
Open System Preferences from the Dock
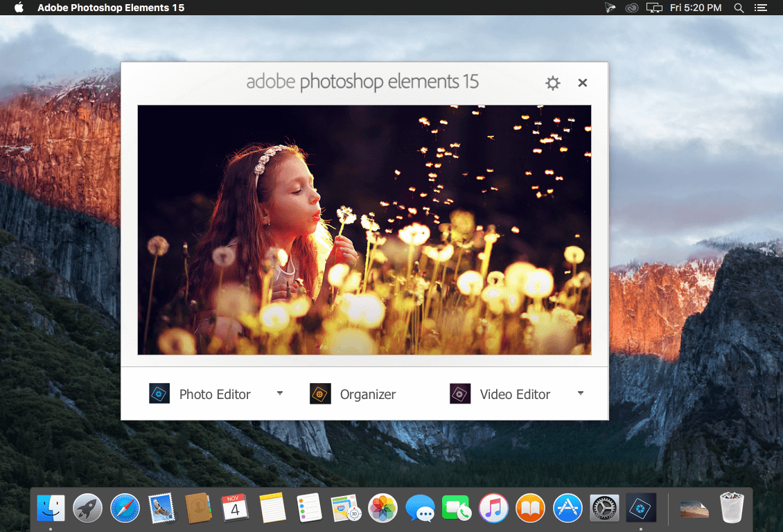(x=604, y=508)
